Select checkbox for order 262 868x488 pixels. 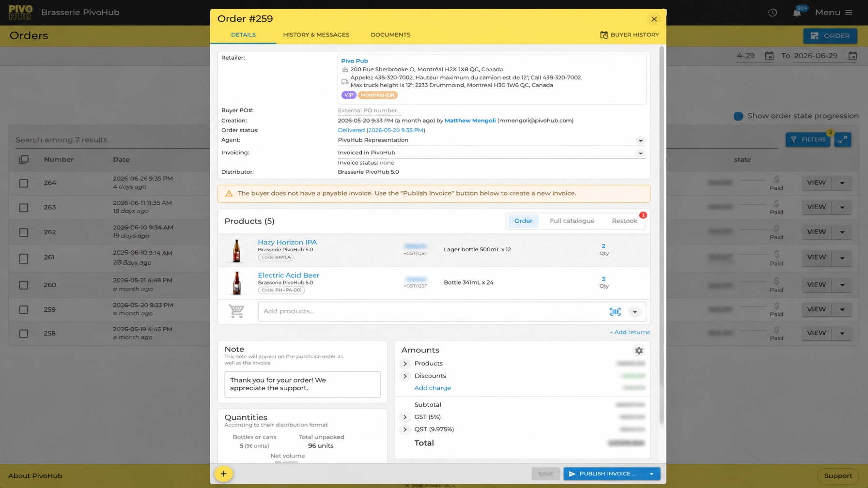point(24,232)
